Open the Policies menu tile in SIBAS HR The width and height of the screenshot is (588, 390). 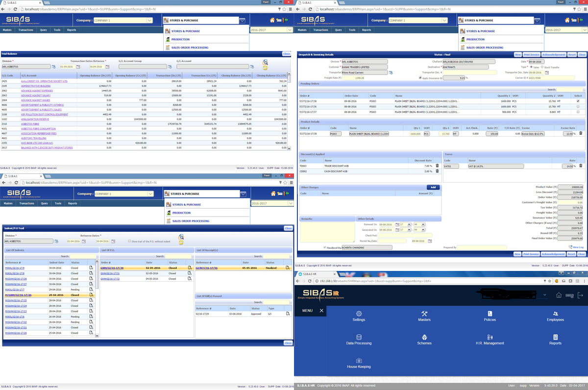[x=490, y=316]
